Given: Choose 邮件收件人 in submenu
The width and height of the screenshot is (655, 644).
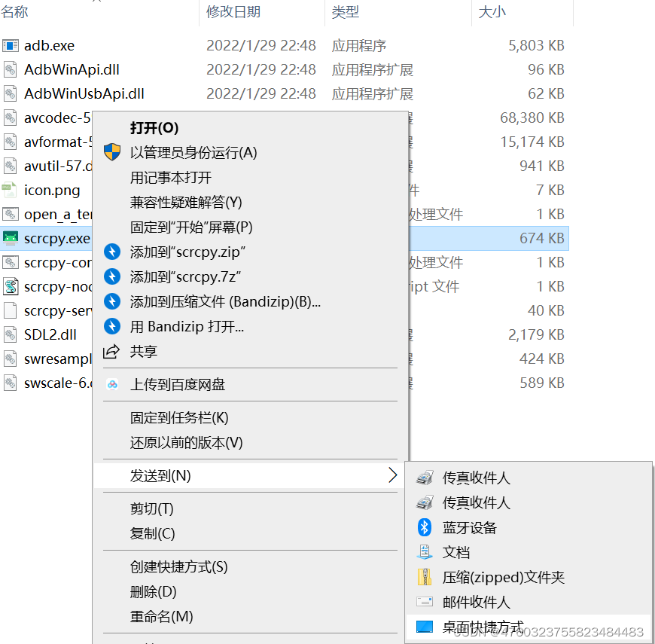Looking at the screenshot, I should [x=477, y=603].
